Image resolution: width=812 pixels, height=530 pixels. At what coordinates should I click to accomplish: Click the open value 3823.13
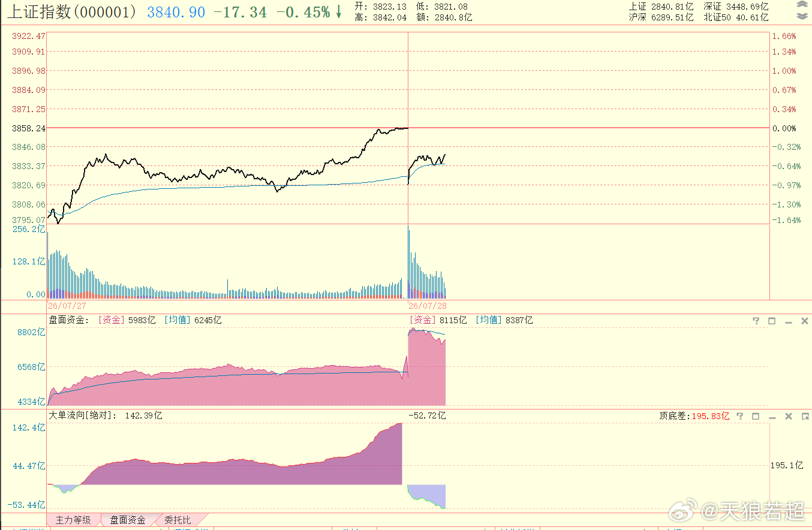tap(389, 7)
